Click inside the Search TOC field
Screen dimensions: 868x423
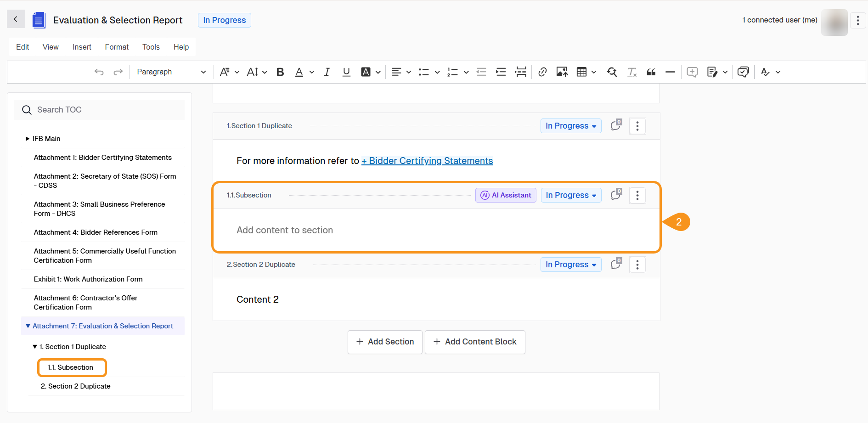coord(99,110)
